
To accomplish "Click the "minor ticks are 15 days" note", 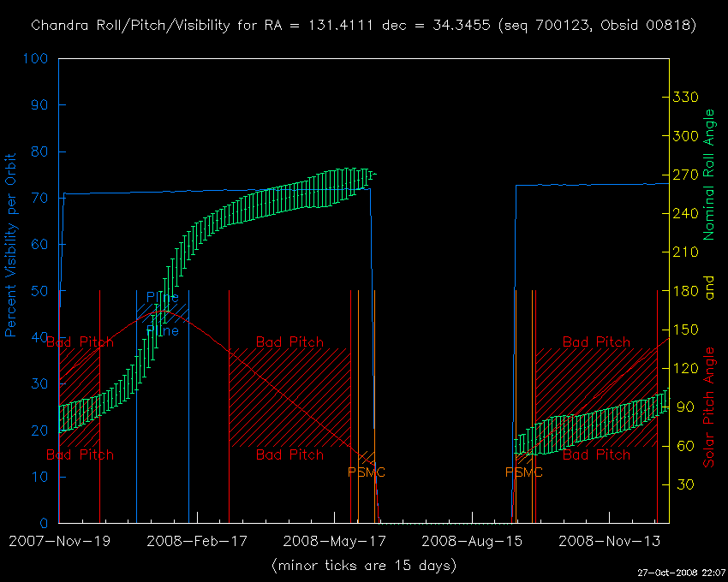I will [363, 566].
